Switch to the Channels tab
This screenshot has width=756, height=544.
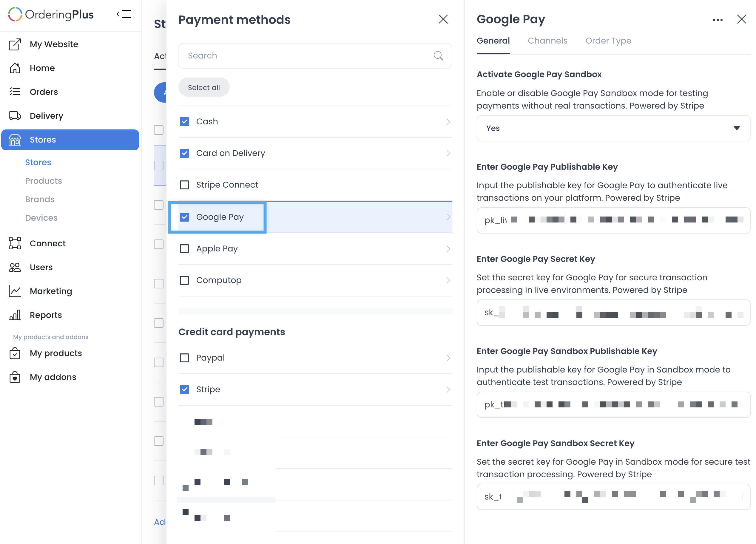pos(547,41)
